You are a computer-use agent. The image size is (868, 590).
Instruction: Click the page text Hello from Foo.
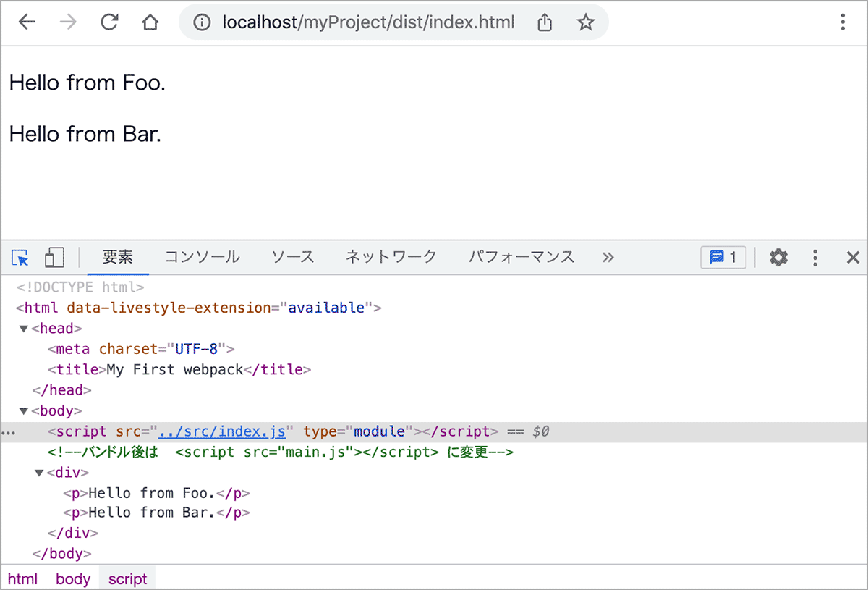click(x=88, y=83)
